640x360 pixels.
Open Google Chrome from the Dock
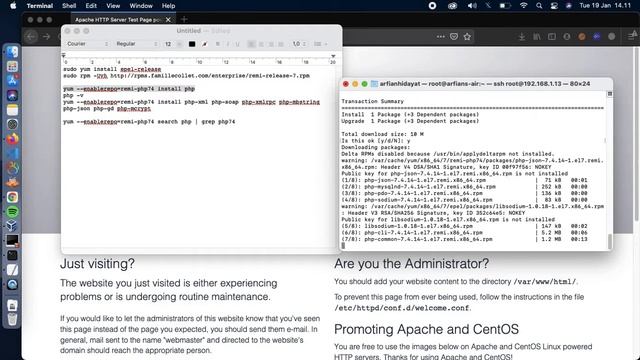click(x=12, y=197)
